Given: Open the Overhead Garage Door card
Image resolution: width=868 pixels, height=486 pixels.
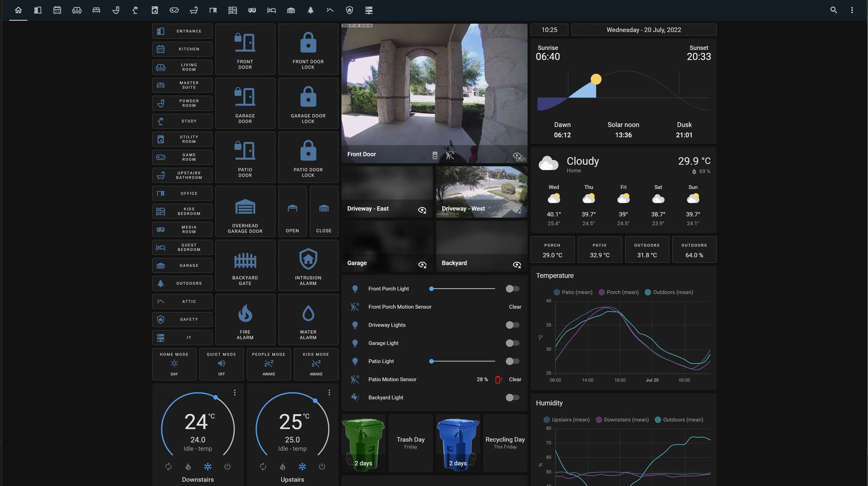Looking at the screenshot, I should point(245,211).
